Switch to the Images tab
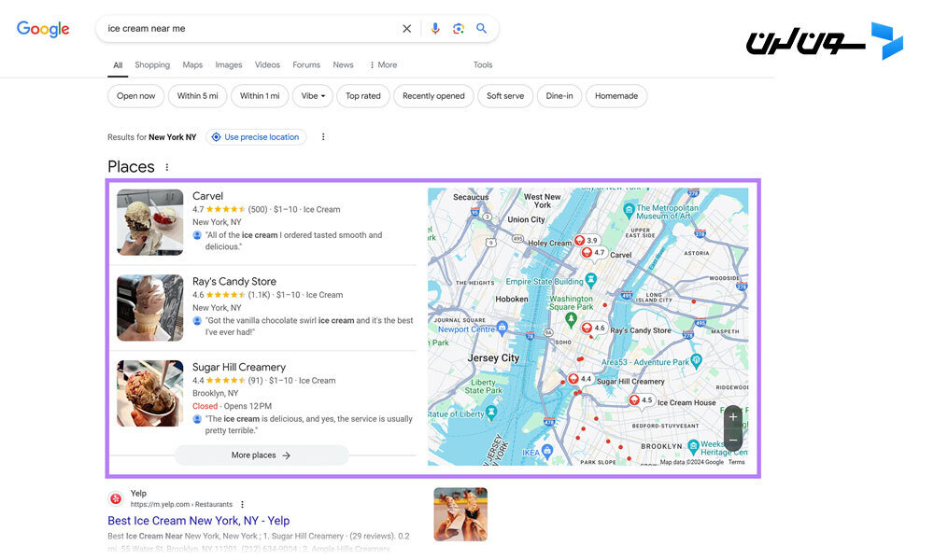This screenshot has width=934, height=560. (229, 65)
